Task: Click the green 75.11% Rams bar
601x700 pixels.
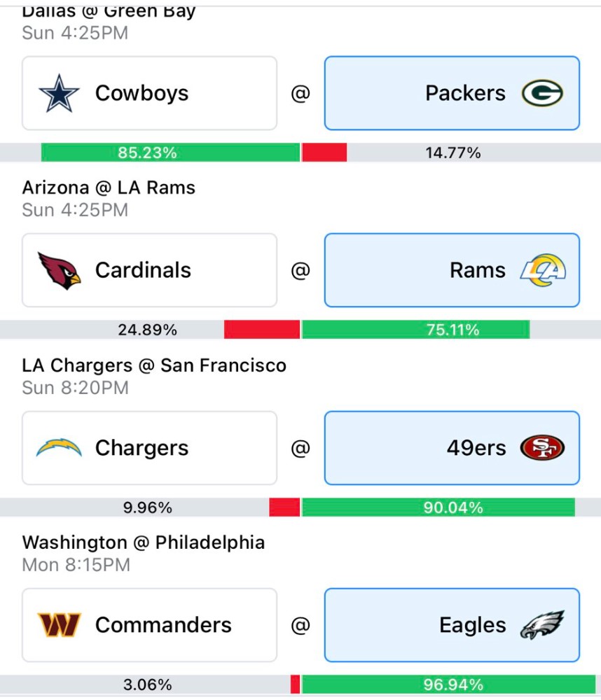Action: 416,330
